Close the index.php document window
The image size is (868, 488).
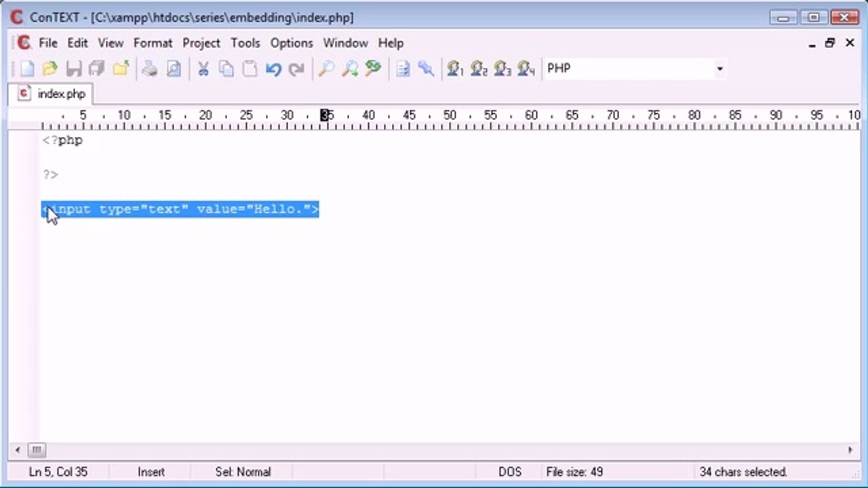850,43
